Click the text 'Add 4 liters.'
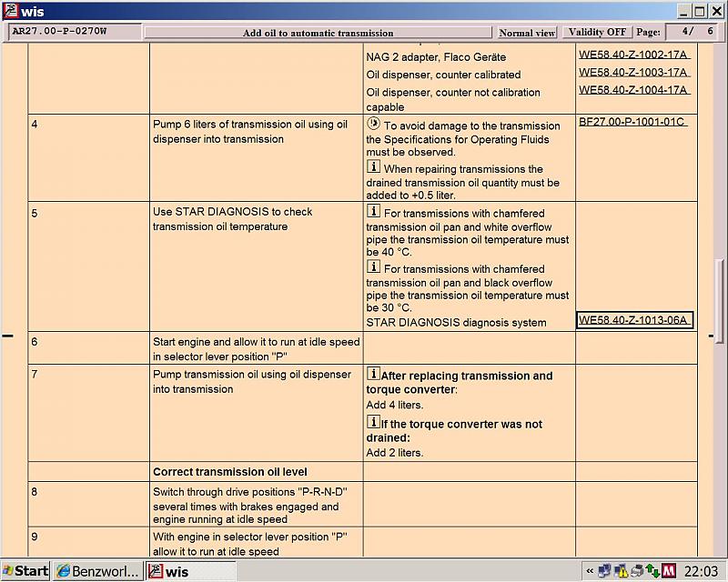 (x=395, y=405)
